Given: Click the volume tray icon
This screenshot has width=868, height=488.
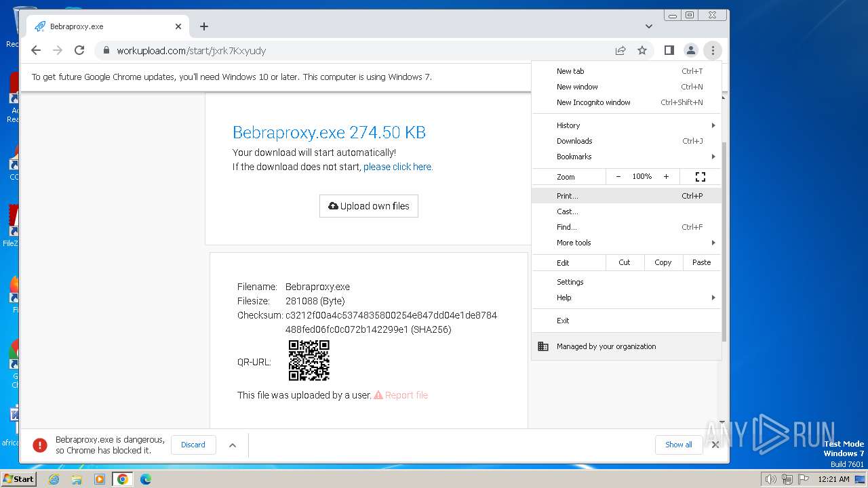Looking at the screenshot, I should tap(770, 479).
